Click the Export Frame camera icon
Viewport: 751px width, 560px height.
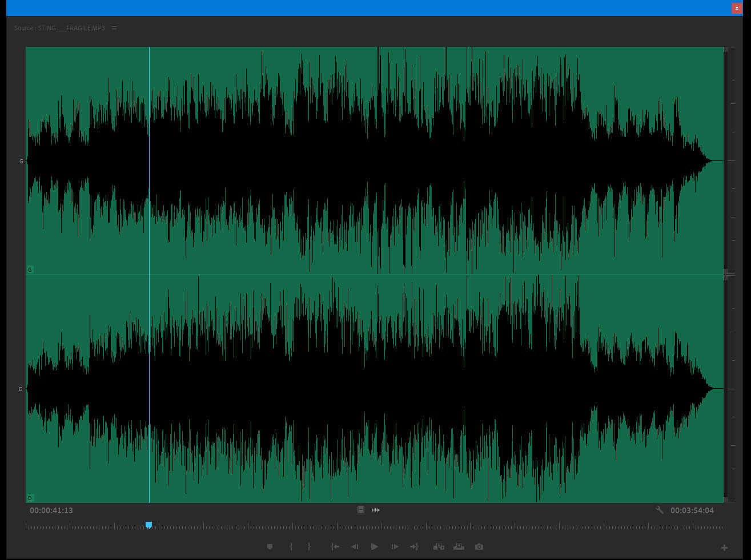coord(479,547)
